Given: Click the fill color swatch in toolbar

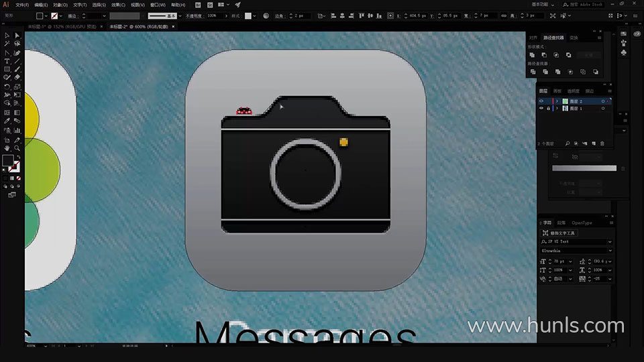Looking at the screenshot, I should coord(7,160).
